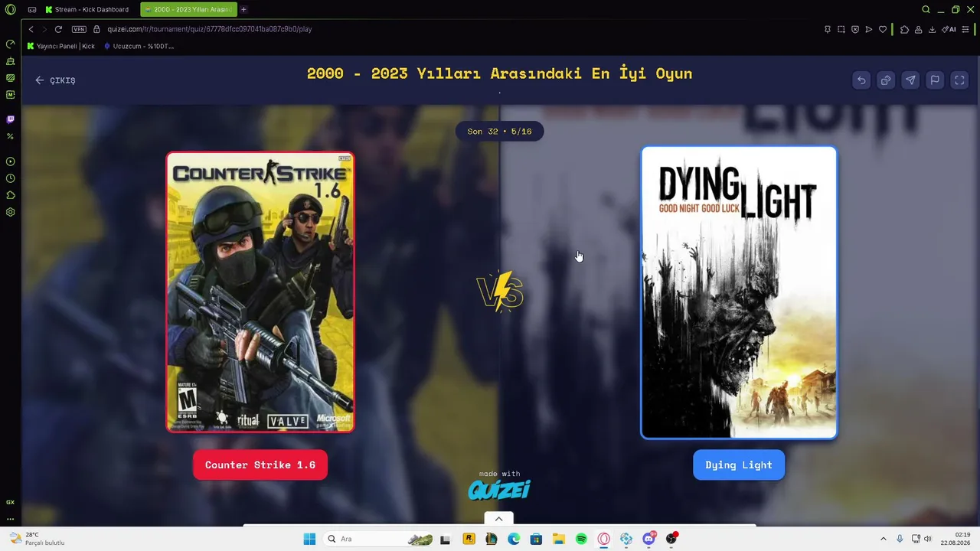This screenshot has height=551, width=980.
Task: Select the Counter Strike 1.6 cover image
Action: [260, 292]
